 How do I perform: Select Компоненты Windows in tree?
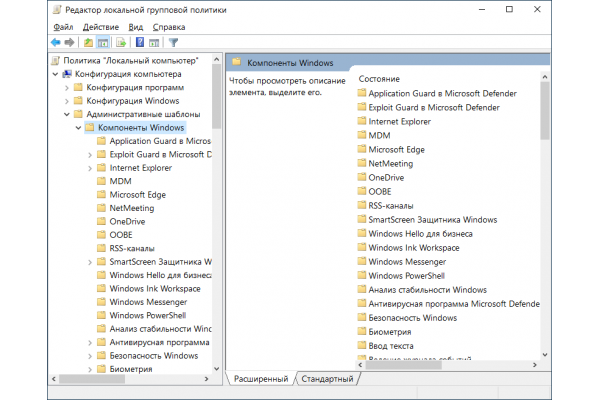(141, 127)
